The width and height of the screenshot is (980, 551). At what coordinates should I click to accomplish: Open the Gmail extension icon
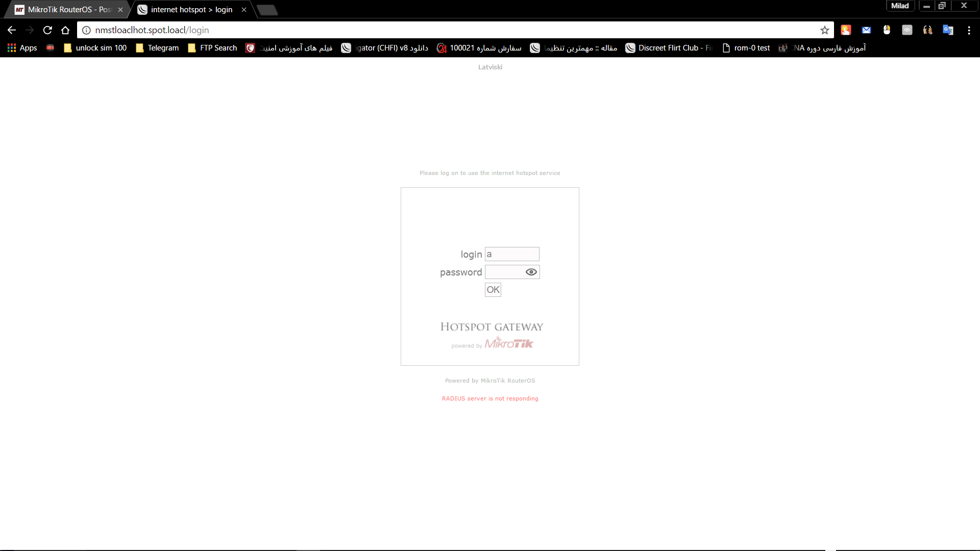tap(866, 30)
